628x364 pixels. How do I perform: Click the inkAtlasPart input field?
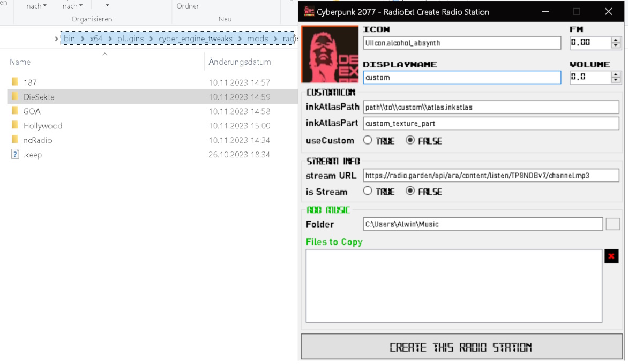pyautogui.click(x=491, y=124)
